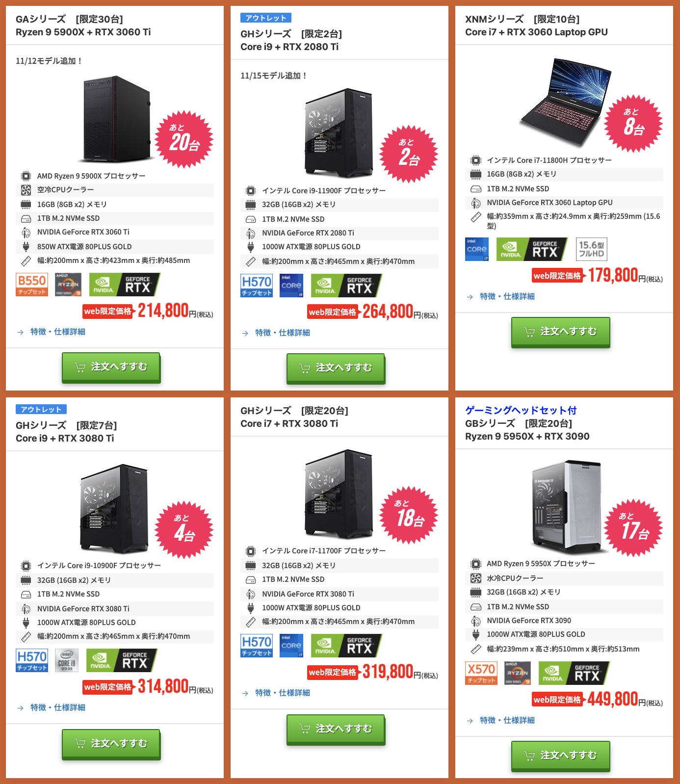This screenshot has height=784, width=680.
Task: Click the あと20台 remaining stock burst badge
Action: tap(184, 139)
